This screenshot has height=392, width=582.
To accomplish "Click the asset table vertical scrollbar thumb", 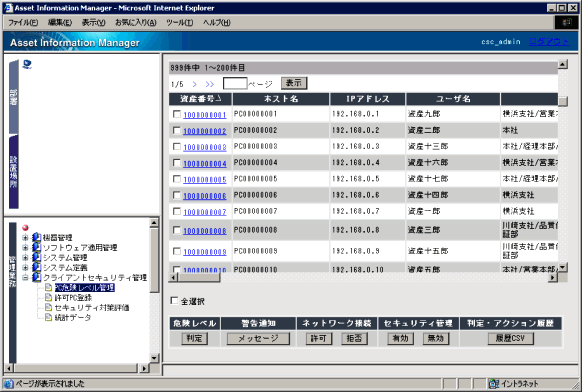I will (563, 101).
